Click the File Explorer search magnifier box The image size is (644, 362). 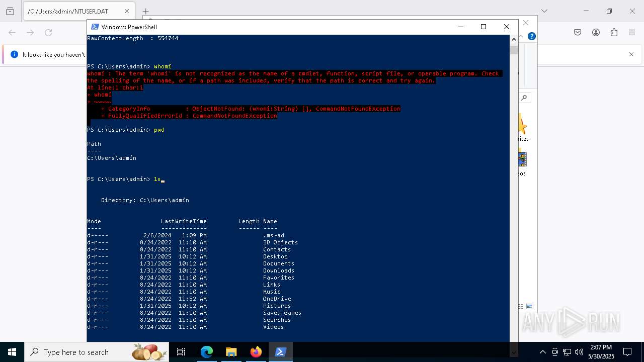tap(524, 98)
